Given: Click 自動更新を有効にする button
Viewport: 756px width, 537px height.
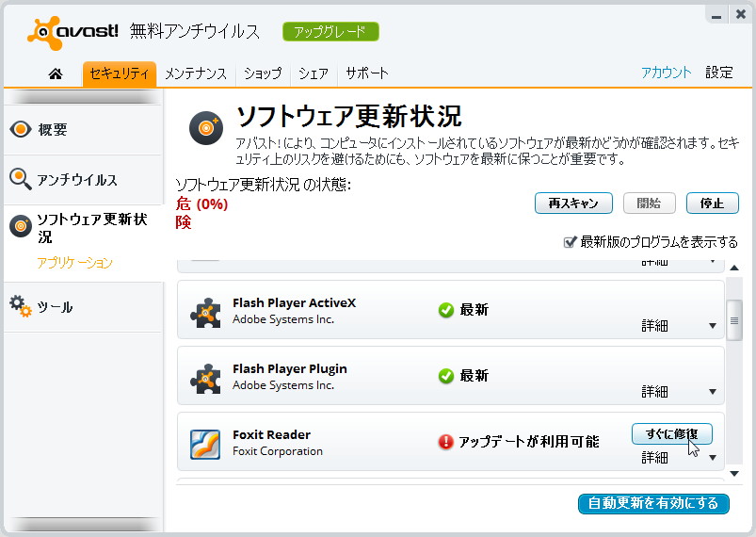Looking at the screenshot, I should 653,504.
